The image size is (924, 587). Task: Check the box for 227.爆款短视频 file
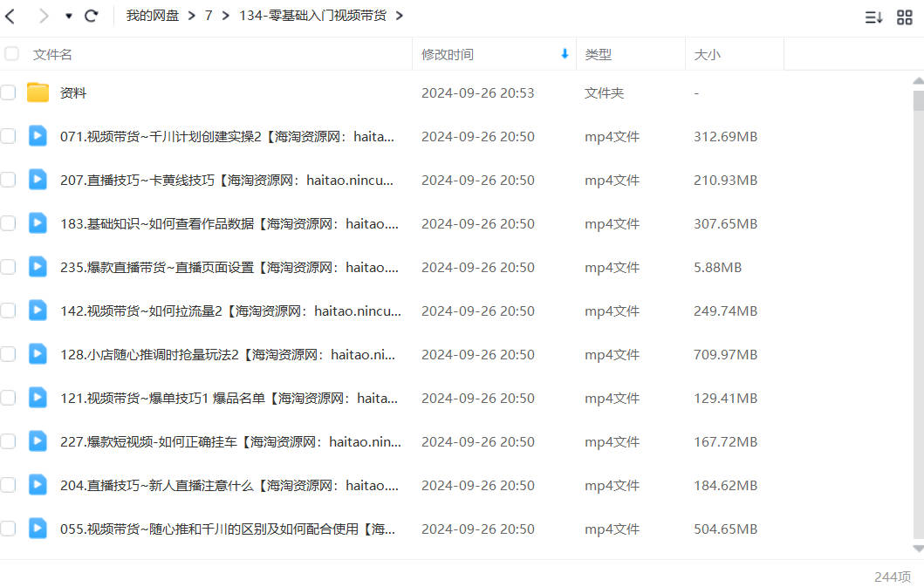point(8,441)
